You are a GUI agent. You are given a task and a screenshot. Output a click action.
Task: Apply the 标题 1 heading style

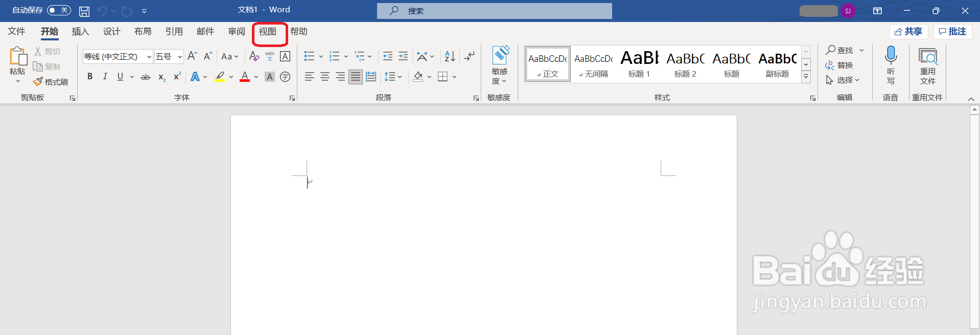(639, 64)
